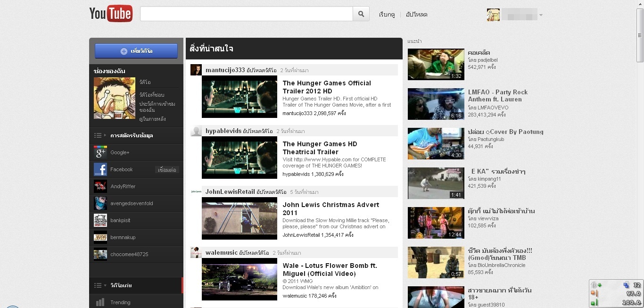
Task: Open chocomee48725 channel icon
Action: pos(100,254)
